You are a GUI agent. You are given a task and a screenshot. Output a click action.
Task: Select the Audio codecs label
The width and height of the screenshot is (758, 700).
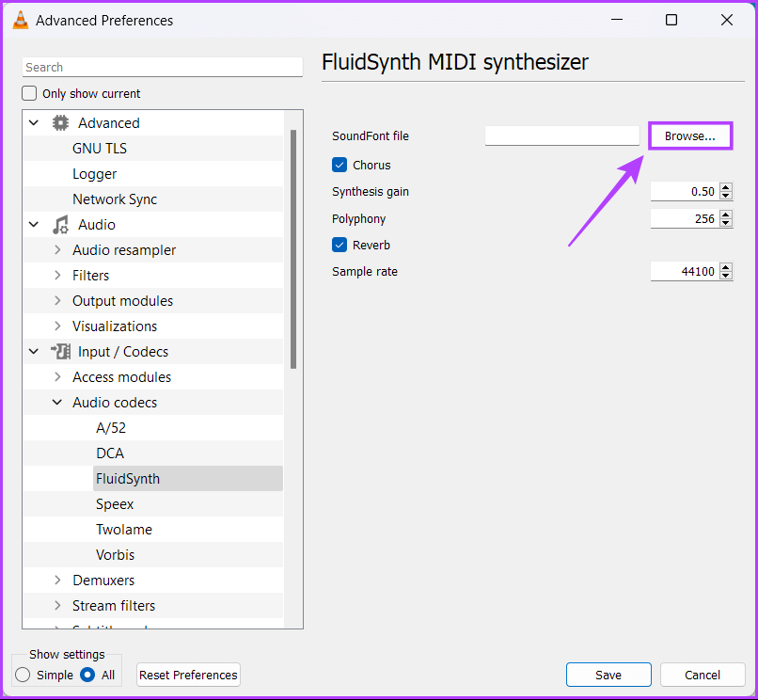coord(115,403)
